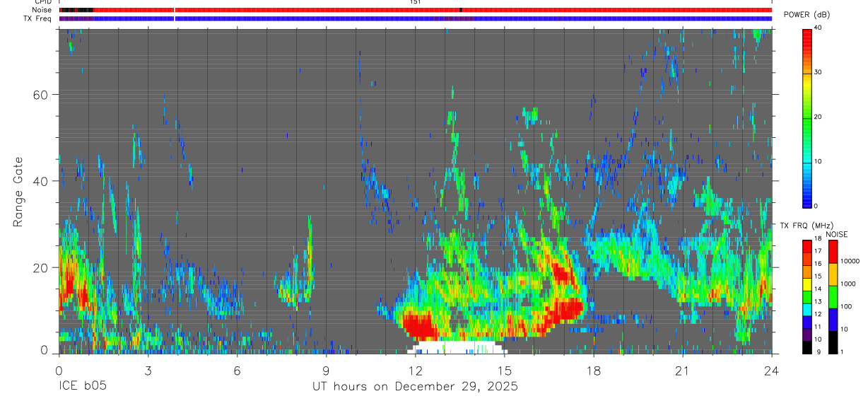Pick the orange NOISE colorbar swatch
The height and width of the screenshot is (401, 868).
click(x=833, y=274)
